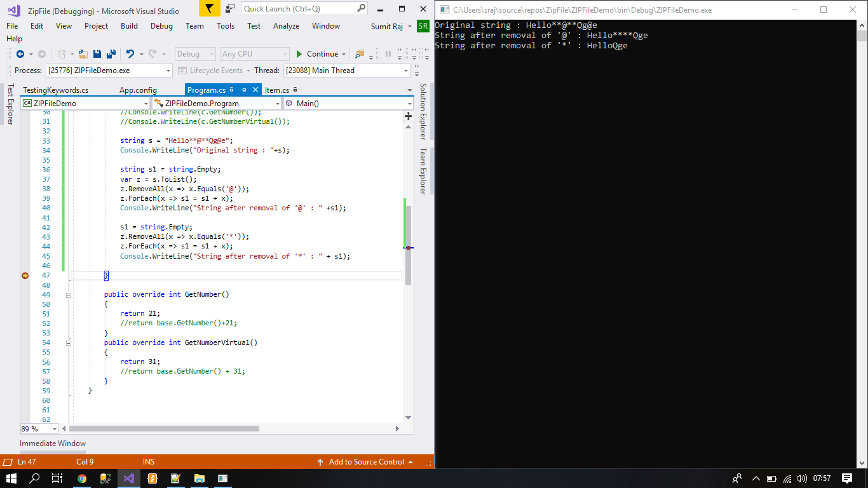This screenshot has width=868, height=488.
Task: Show the open documents list dropdown arrow
Action: (x=409, y=90)
